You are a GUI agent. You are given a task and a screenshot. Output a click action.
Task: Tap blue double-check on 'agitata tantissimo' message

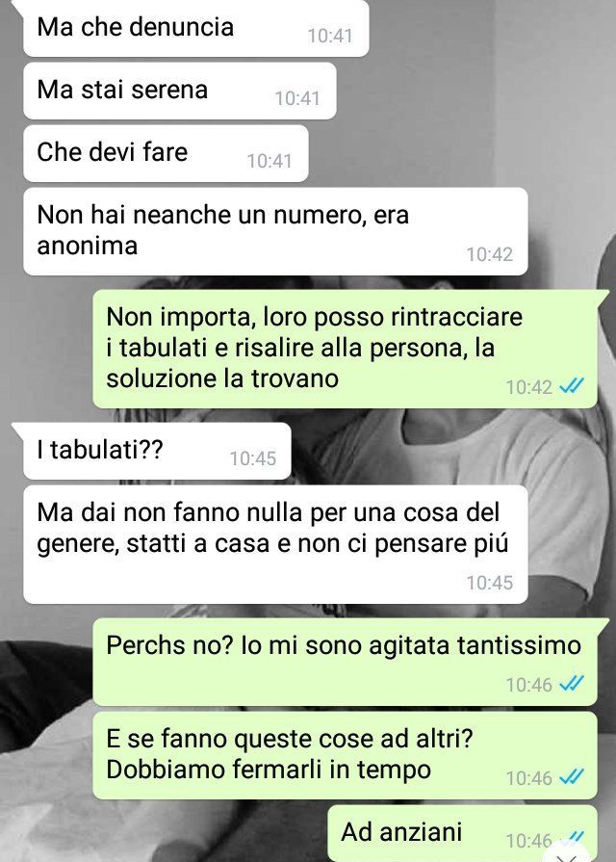pyautogui.click(x=572, y=683)
